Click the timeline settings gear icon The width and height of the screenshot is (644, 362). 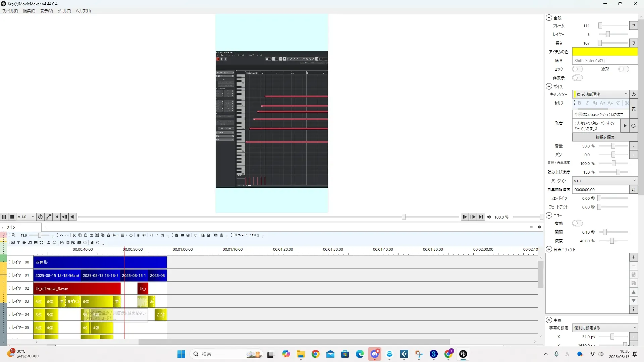click(x=539, y=227)
